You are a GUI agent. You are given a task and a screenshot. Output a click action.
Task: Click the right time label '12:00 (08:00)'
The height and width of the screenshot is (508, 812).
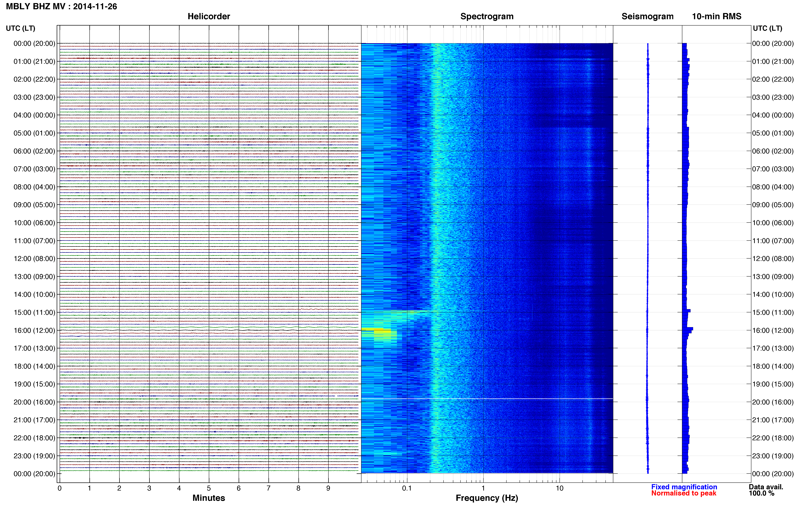[773, 259]
